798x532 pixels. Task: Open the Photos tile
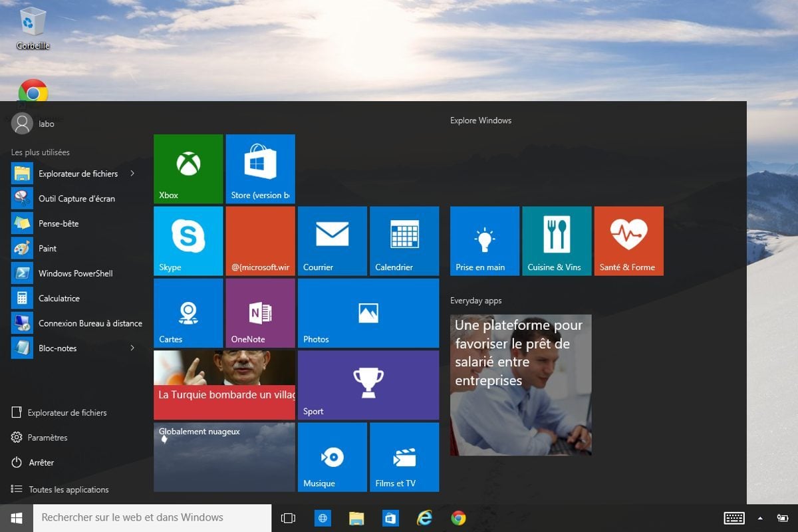(368, 313)
